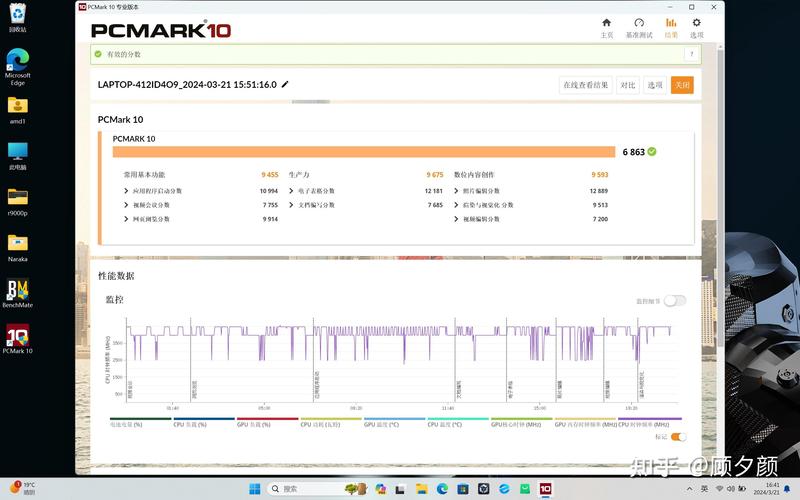
Task: Expand 电子表格分数 row
Action: tap(291, 191)
